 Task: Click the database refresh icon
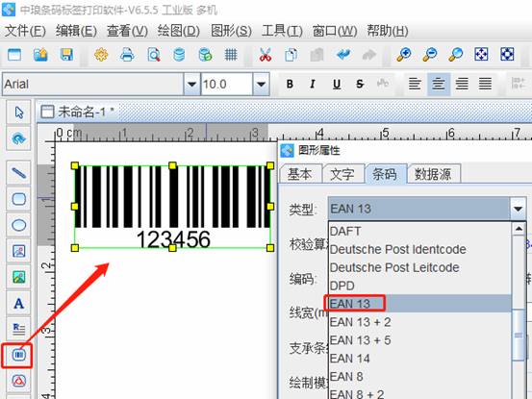[x=205, y=55]
